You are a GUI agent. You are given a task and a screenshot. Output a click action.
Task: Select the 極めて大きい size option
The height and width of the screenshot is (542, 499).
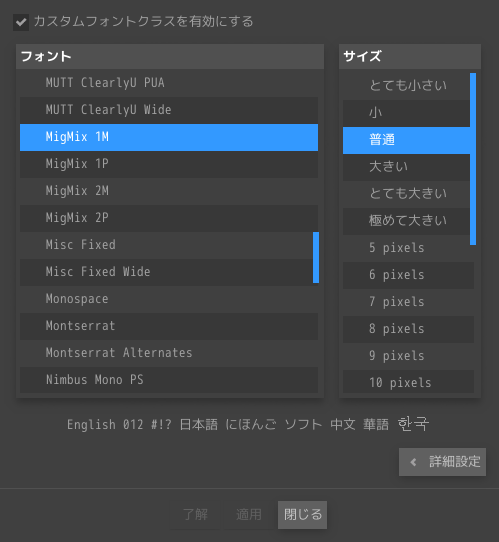click(406, 221)
